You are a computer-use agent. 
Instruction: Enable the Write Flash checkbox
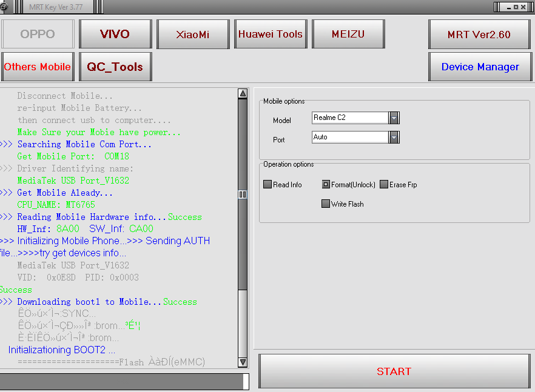pyautogui.click(x=326, y=204)
